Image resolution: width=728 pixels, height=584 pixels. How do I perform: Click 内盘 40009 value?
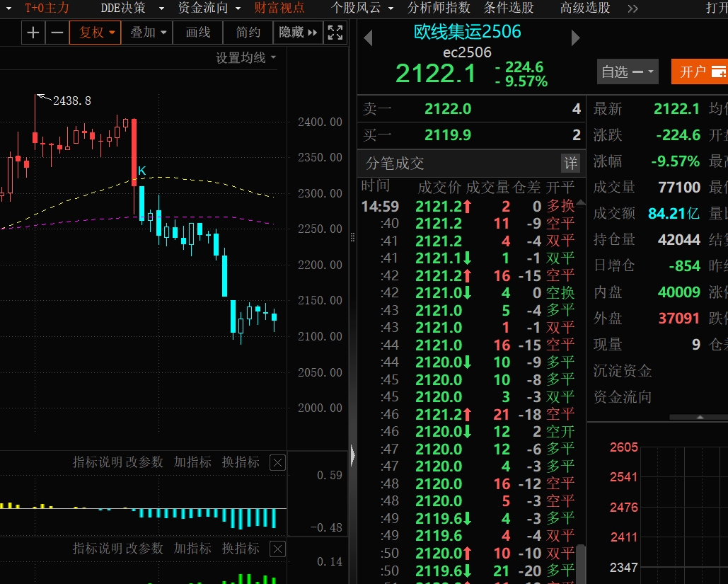[678, 292]
